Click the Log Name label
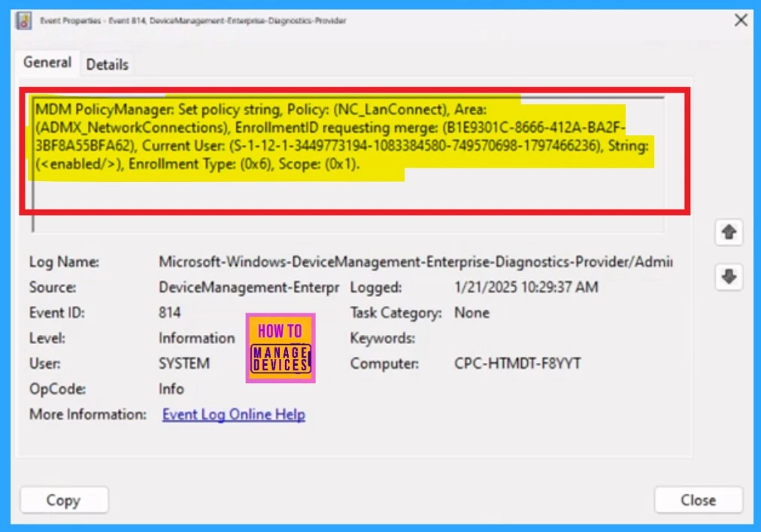The height and width of the screenshot is (532, 761). [64, 262]
